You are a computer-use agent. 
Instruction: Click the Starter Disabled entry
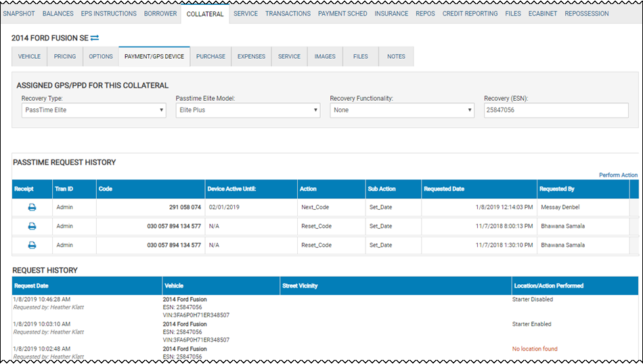[532, 300]
